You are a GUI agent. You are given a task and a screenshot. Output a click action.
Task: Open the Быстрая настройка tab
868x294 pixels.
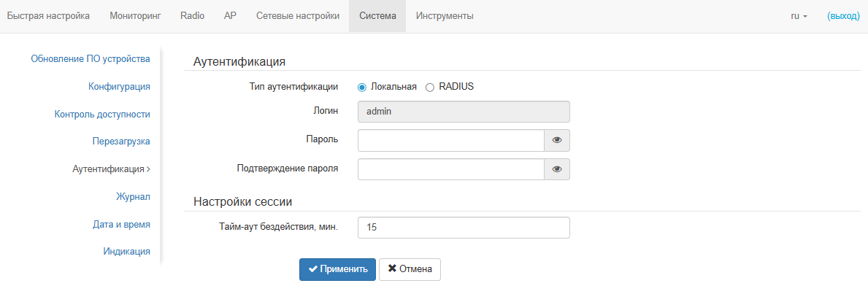point(48,16)
